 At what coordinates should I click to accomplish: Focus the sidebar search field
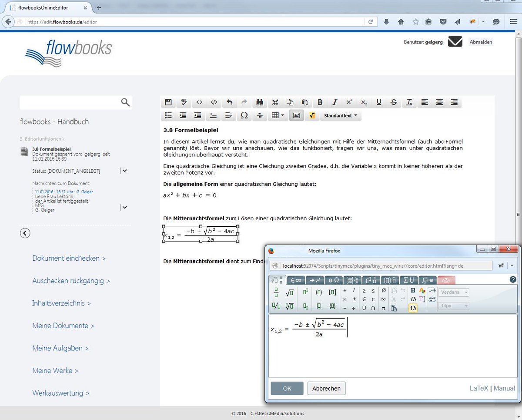pos(76,103)
